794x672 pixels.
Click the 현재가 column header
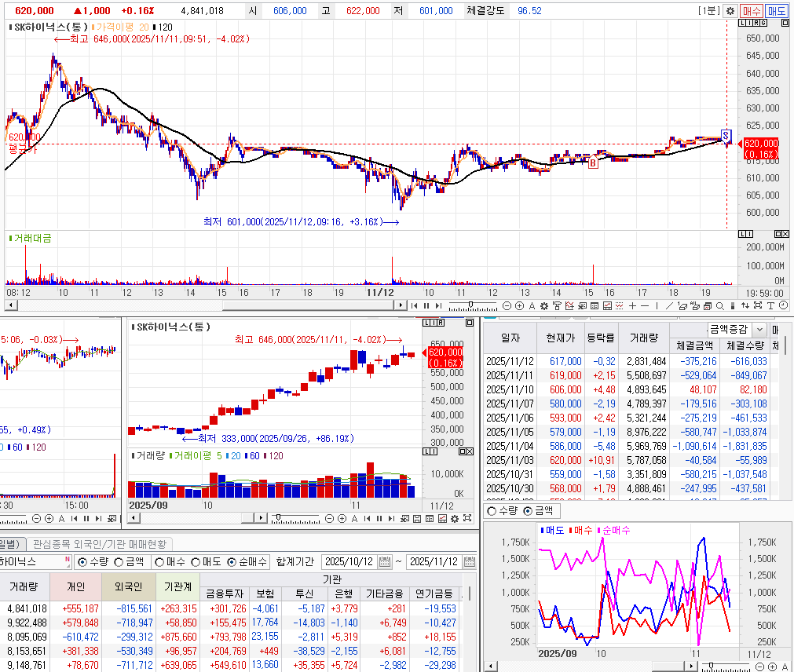(x=561, y=338)
